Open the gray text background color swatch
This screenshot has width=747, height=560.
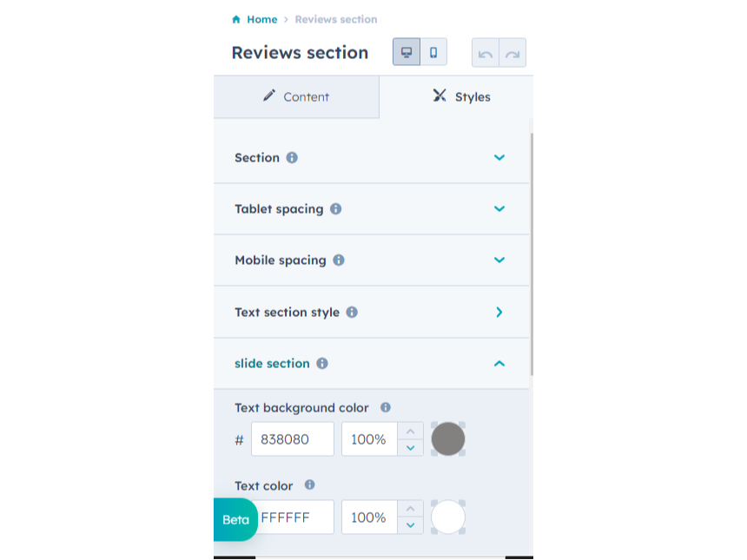(447, 438)
